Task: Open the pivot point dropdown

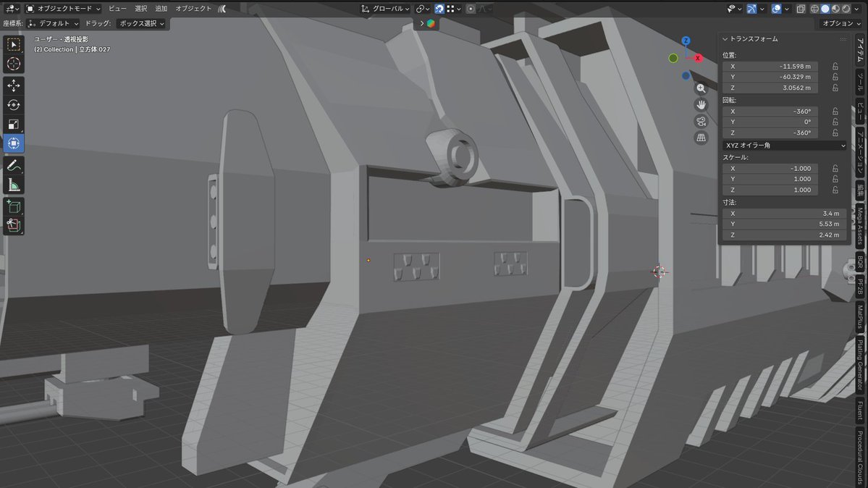Action: pyautogui.click(x=423, y=9)
